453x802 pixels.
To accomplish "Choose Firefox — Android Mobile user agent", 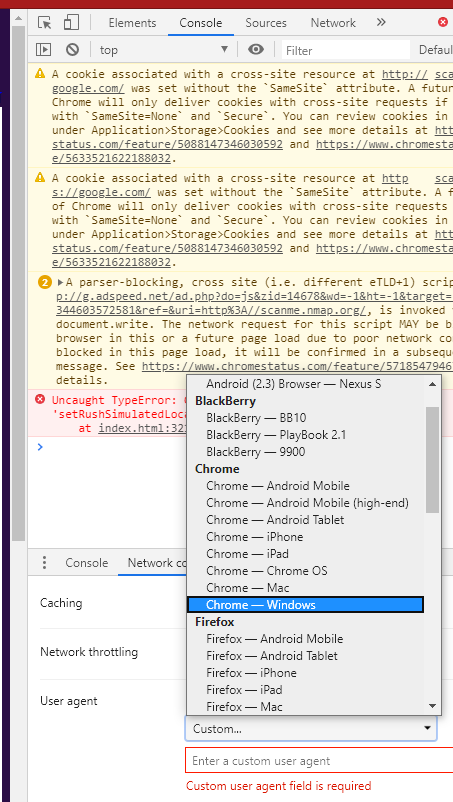I will click(305, 638).
